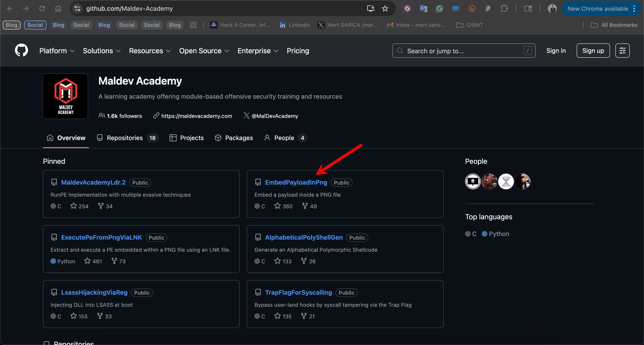Open the white hourglass member avatar
644x345 pixels.
click(506, 181)
